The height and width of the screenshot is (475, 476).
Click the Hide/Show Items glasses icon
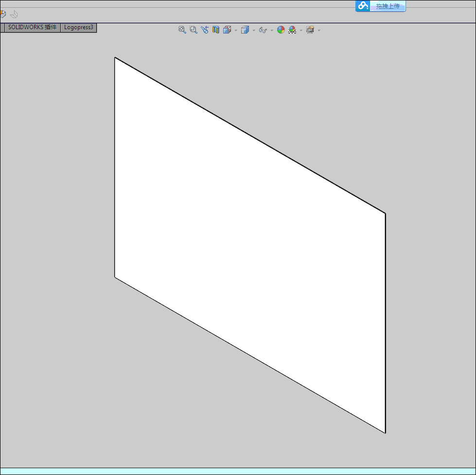(263, 30)
